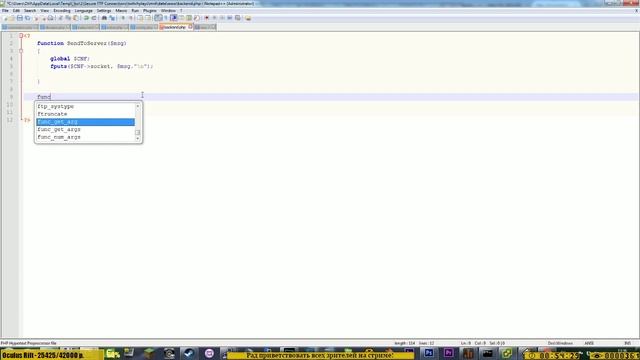The width and height of the screenshot is (640, 360).
Task: Choose ftp_systype from autocomplete list
Action: (85, 107)
